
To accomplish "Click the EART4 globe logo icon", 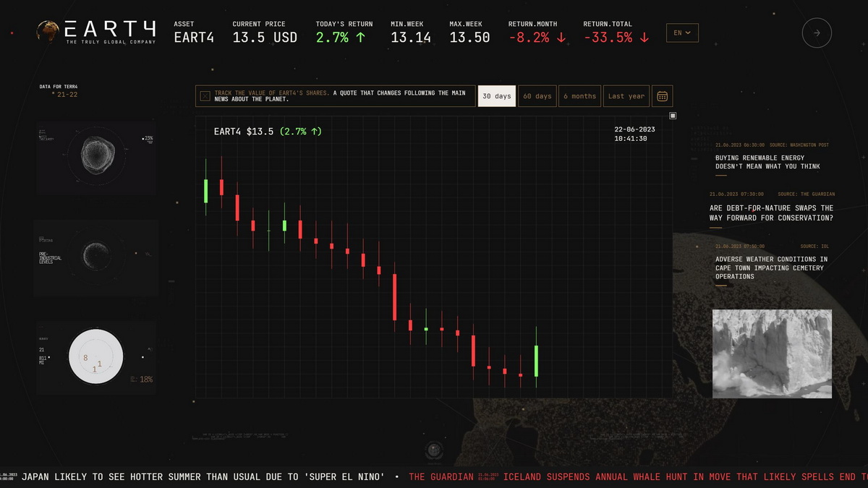I will [48, 31].
